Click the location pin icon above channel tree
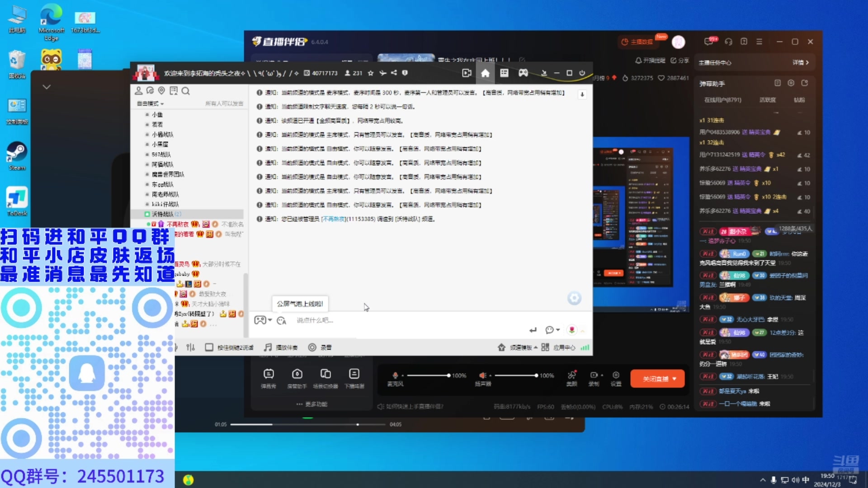This screenshot has height=488, width=868. [x=161, y=91]
